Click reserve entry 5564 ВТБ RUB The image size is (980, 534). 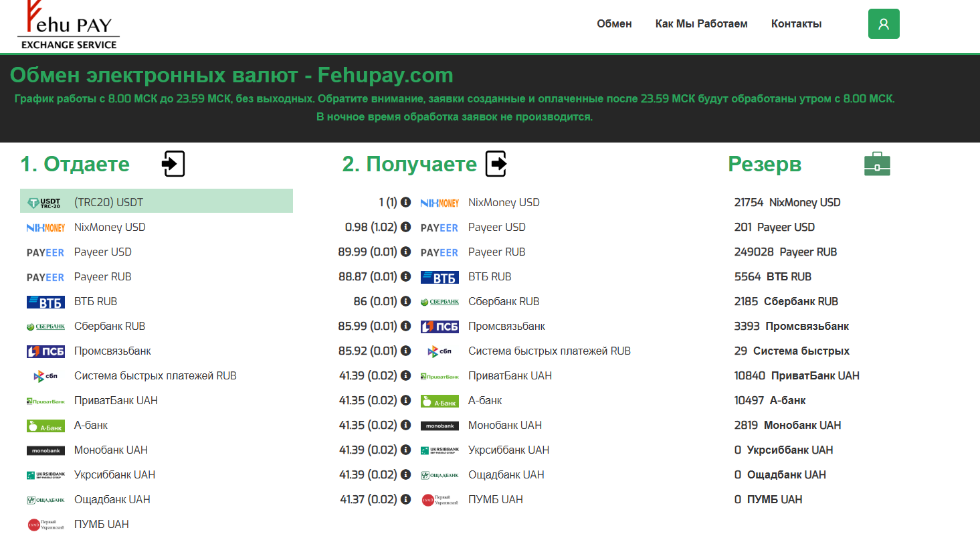click(x=773, y=276)
